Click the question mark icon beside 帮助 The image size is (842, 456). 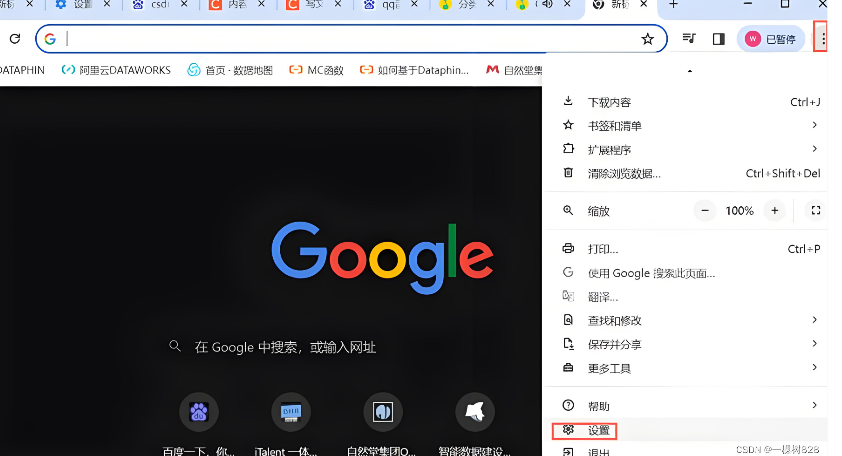tap(568, 406)
